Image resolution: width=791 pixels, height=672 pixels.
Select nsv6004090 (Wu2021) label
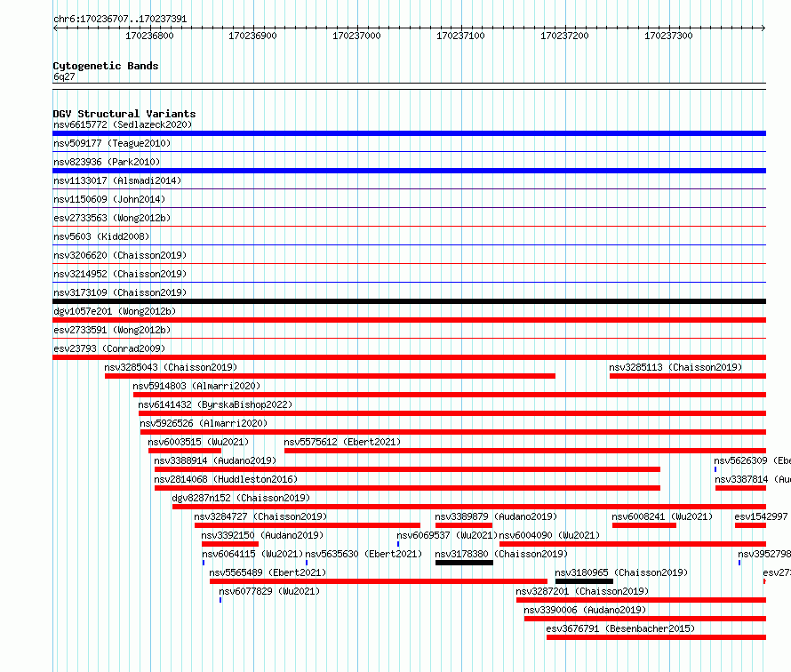549,535
